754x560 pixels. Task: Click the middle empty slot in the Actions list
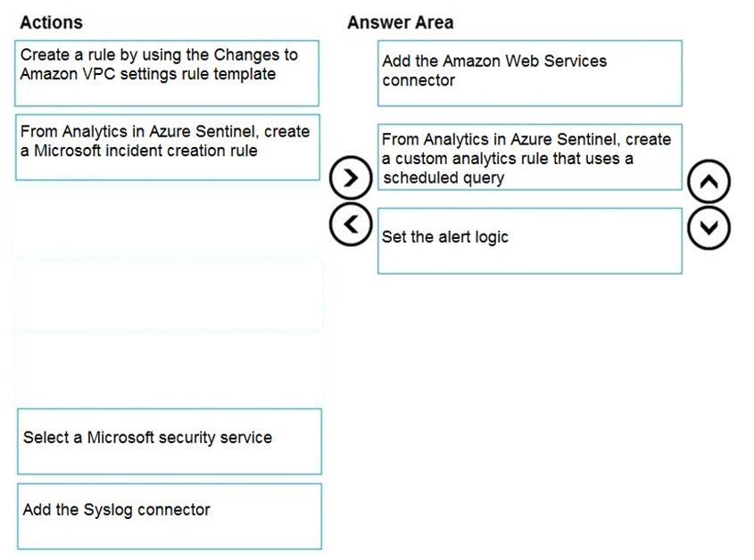point(168,294)
